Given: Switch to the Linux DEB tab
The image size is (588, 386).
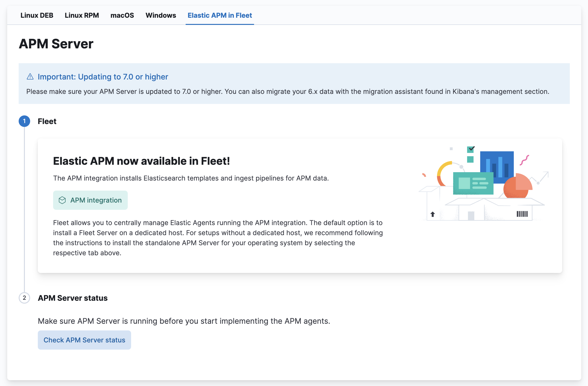Looking at the screenshot, I should pos(37,15).
